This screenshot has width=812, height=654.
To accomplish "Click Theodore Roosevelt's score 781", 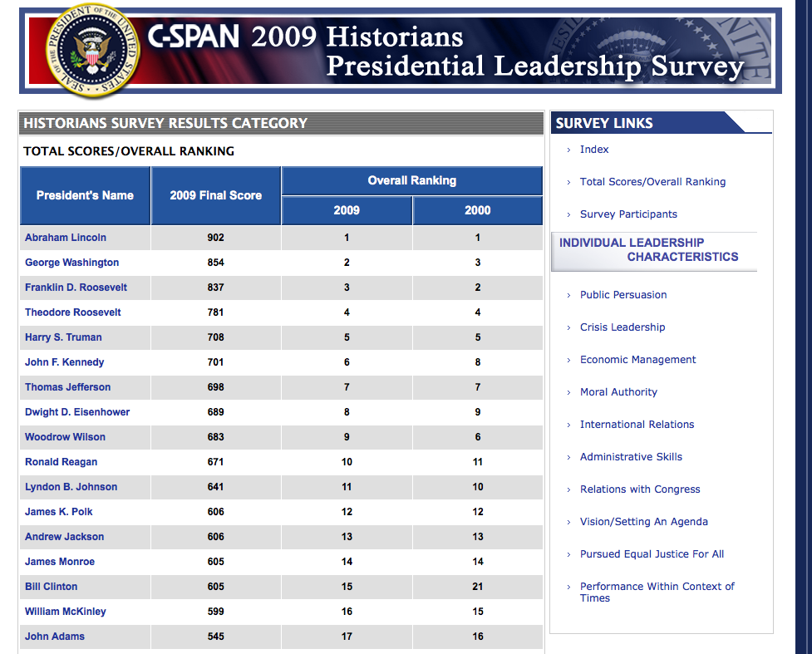I will 216,312.
